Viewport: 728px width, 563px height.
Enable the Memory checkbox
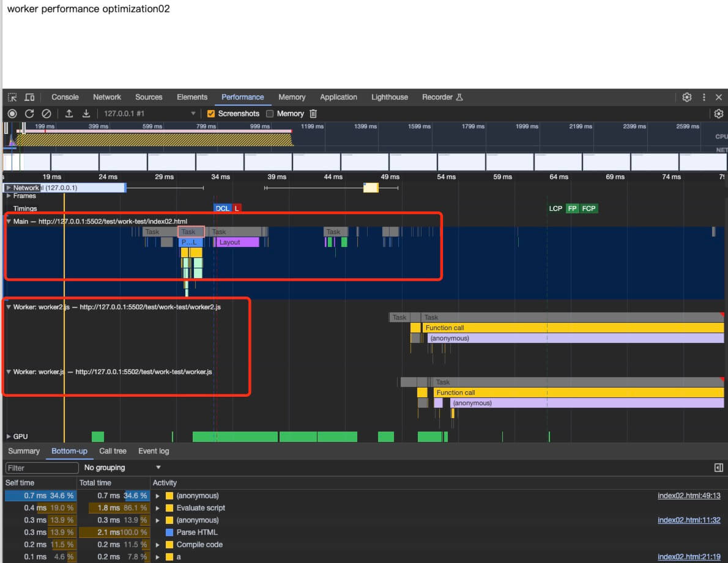click(270, 114)
